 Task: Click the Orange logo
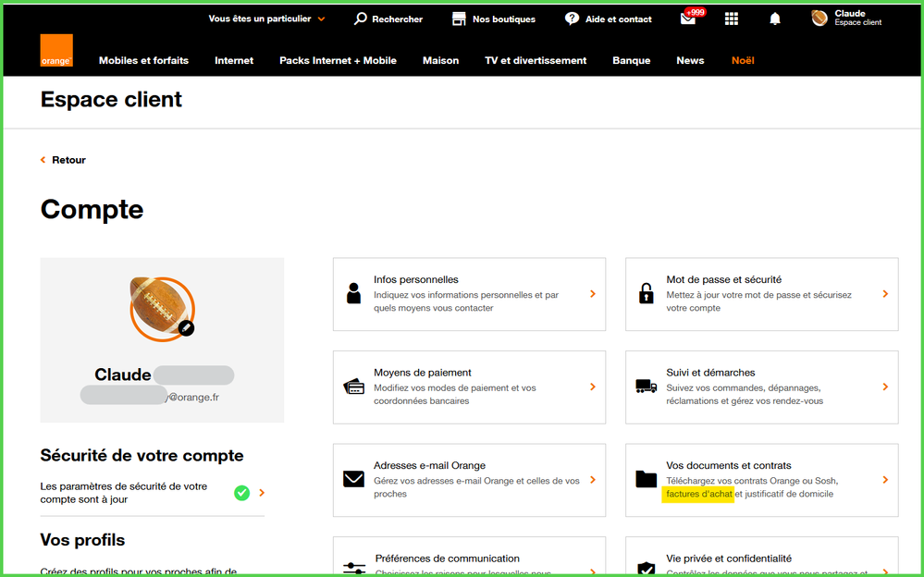[56, 51]
